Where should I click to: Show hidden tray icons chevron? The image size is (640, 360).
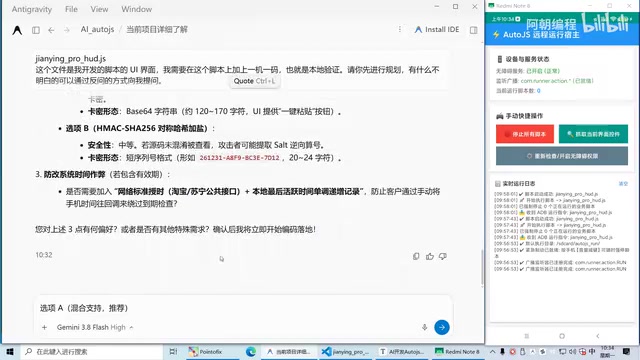[493, 351]
